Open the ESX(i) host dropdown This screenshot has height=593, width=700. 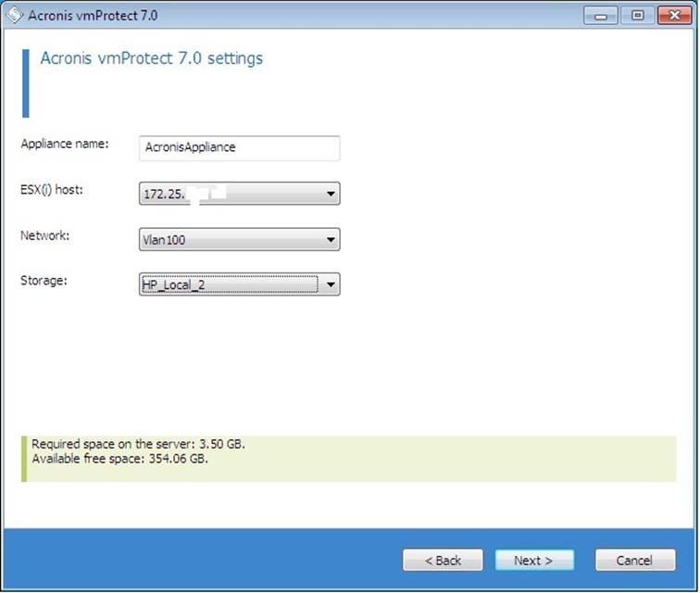pos(239,194)
